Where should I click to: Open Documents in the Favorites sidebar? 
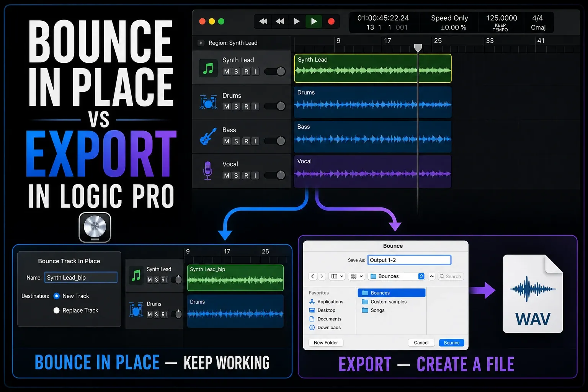(x=325, y=319)
